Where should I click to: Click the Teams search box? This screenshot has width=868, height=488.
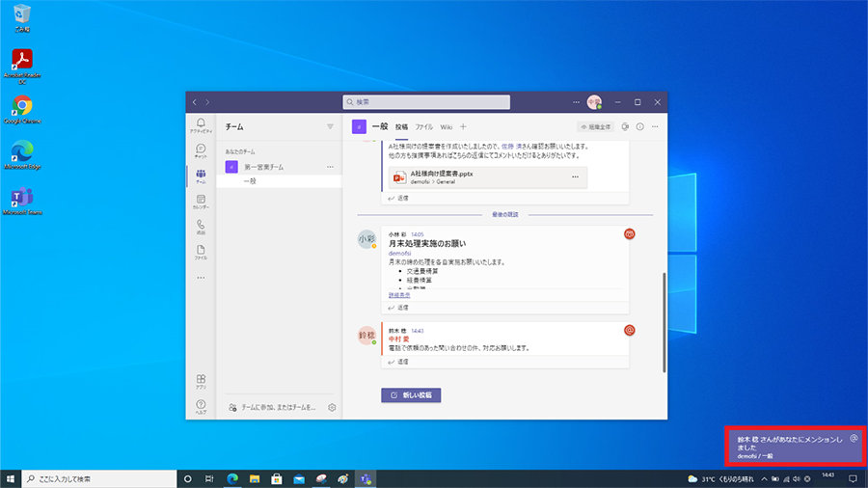click(426, 102)
